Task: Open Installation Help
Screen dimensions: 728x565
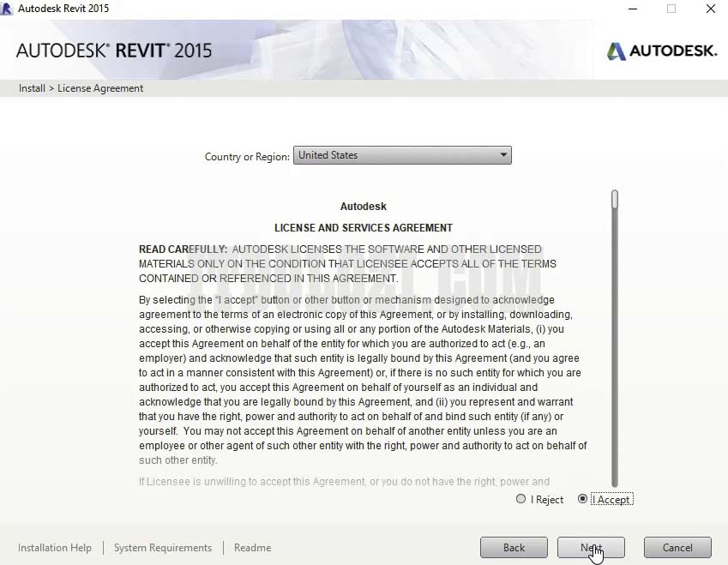Action: [54, 547]
